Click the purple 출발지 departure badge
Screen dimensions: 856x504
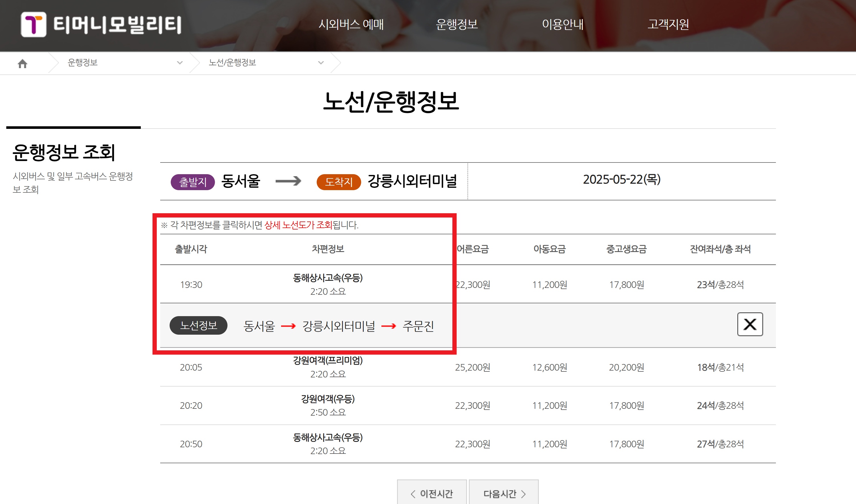(x=193, y=182)
